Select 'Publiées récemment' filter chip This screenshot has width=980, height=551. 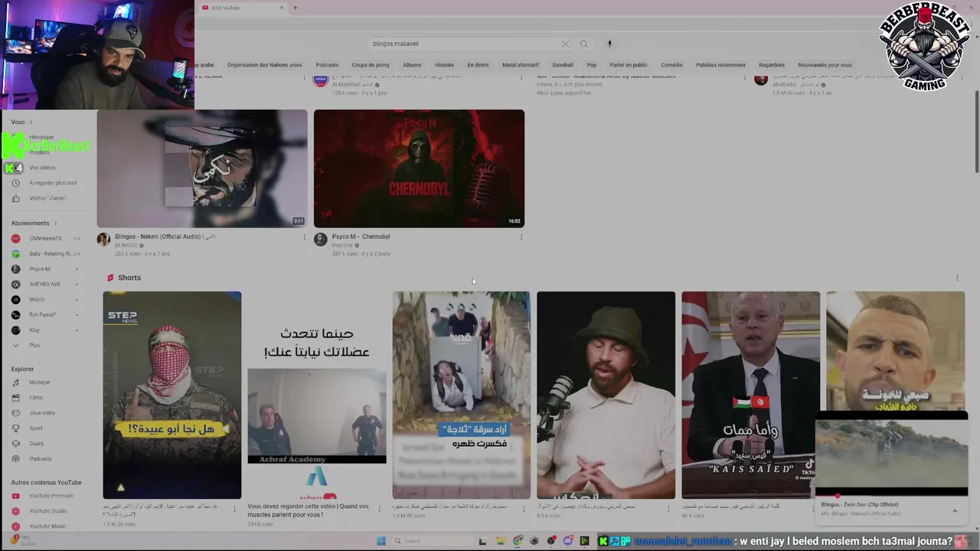[x=720, y=65]
